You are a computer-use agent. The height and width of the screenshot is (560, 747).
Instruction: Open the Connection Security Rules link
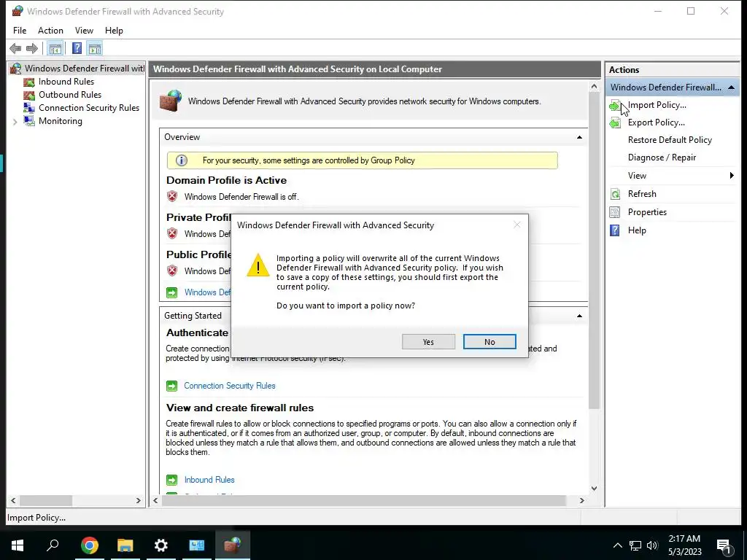coord(230,386)
